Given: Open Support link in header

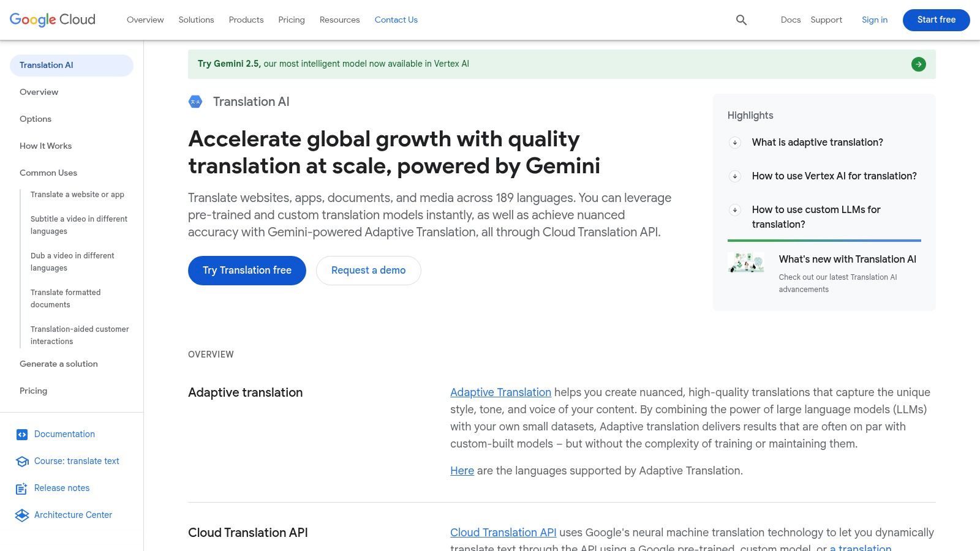Looking at the screenshot, I should (x=826, y=20).
